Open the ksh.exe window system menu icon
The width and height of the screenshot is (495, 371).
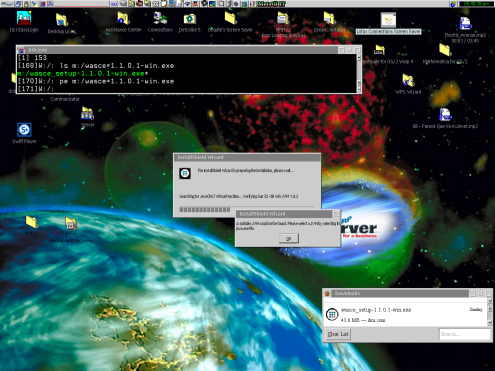[21, 50]
